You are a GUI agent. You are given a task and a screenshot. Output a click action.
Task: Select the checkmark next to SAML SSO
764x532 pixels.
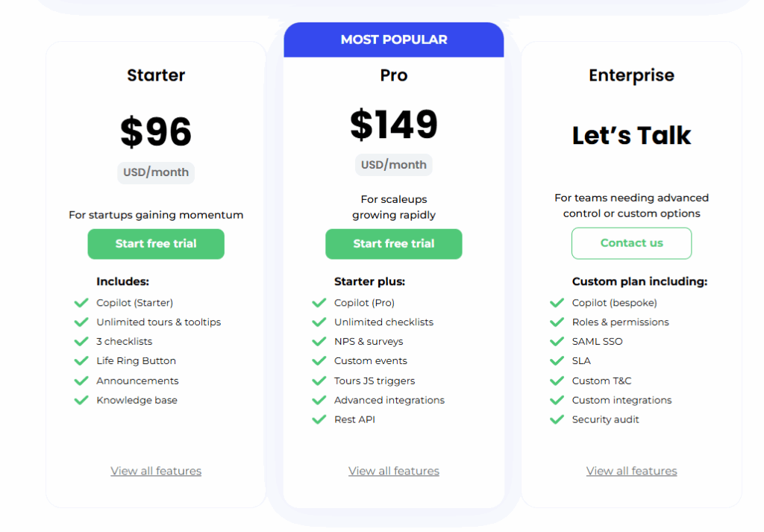click(557, 342)
